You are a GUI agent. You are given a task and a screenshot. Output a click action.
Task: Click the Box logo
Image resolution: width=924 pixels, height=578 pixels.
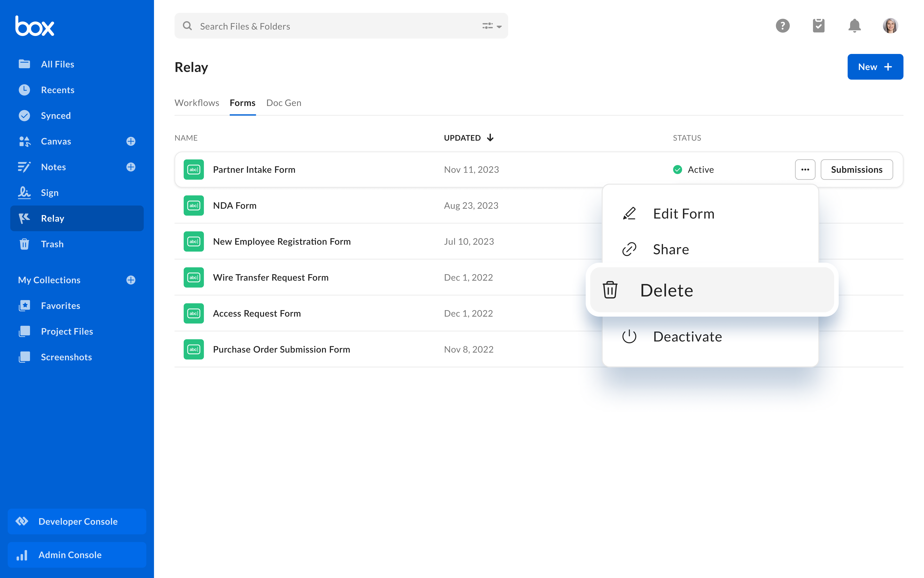click(x=35, y=26)
